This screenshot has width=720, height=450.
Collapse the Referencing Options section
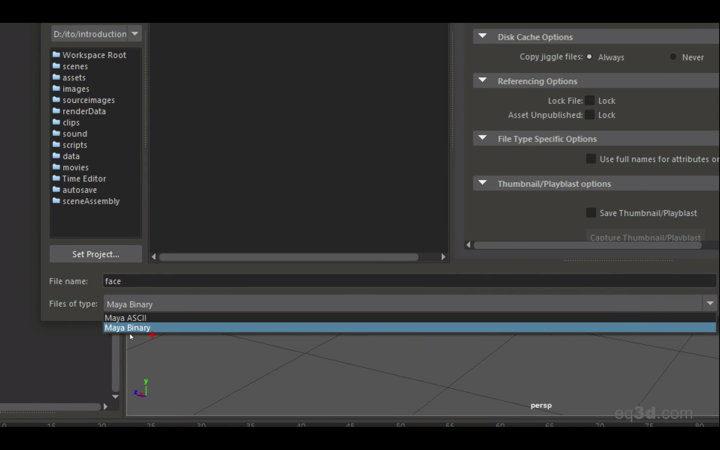point(481,81)
